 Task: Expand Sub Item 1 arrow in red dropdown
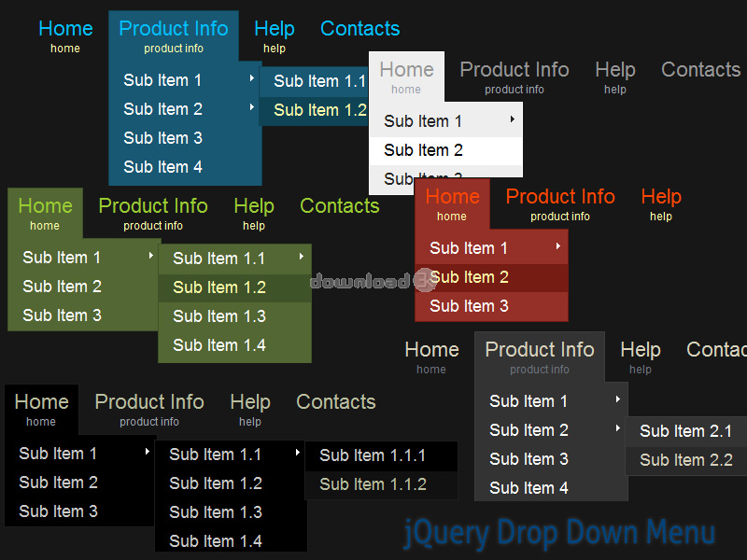coord(557,246)
